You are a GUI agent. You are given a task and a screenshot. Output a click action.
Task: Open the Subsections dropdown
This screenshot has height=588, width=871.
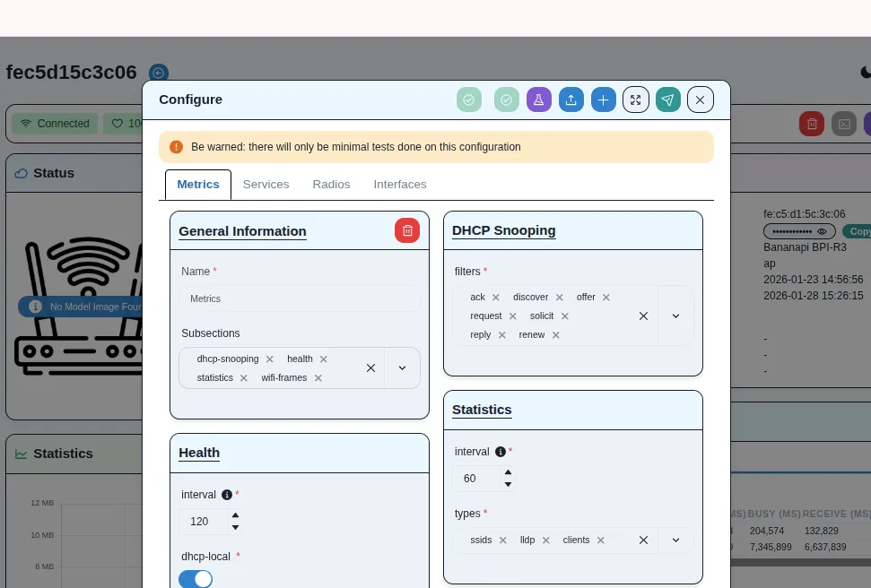401,367
